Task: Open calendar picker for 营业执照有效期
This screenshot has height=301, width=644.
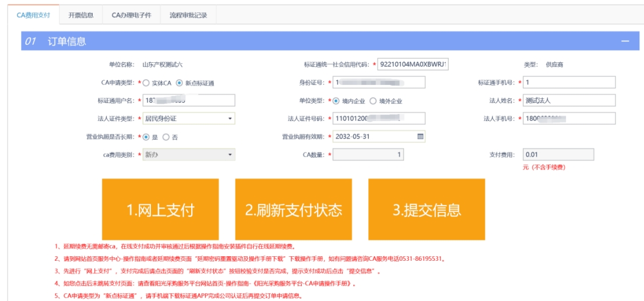Action: pos(420,137)
